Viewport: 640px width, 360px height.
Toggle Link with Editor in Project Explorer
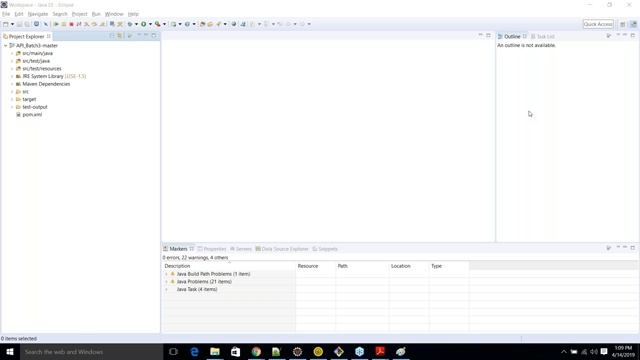(120, 36)
